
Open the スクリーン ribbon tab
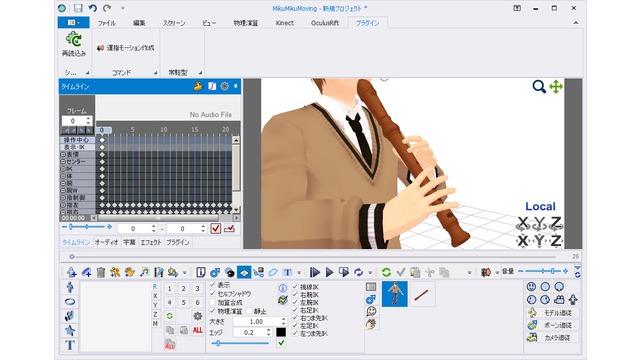pos(174,23)
